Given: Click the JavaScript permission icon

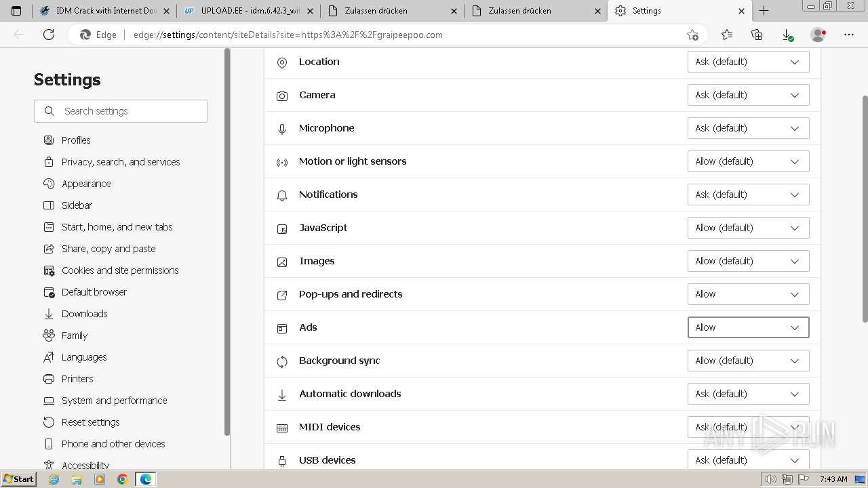Looking at the screenshot, I should tap(282, 228).
